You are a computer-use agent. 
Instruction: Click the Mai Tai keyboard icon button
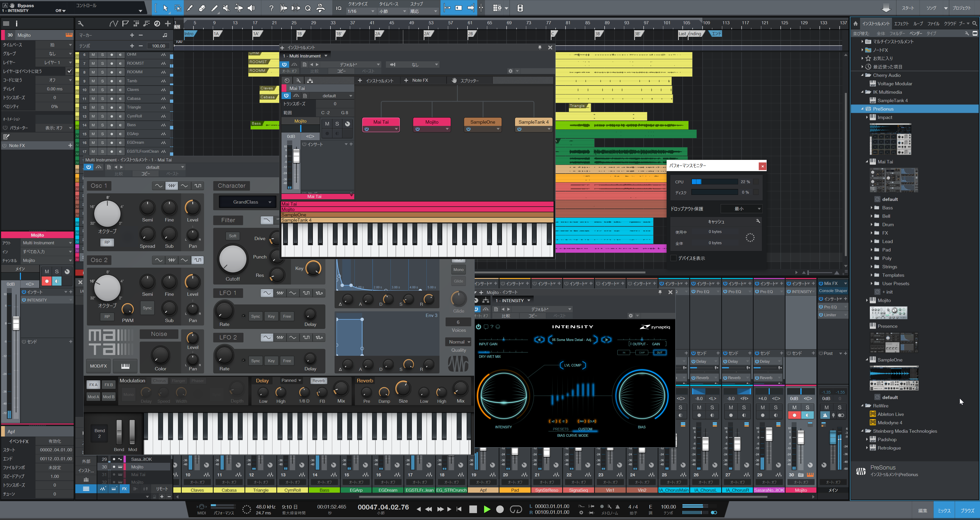[x=125, y=366]
